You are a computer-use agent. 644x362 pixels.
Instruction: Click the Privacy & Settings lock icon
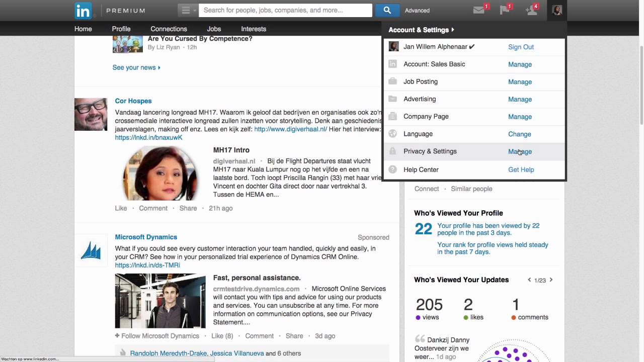[x=393, y=151]
